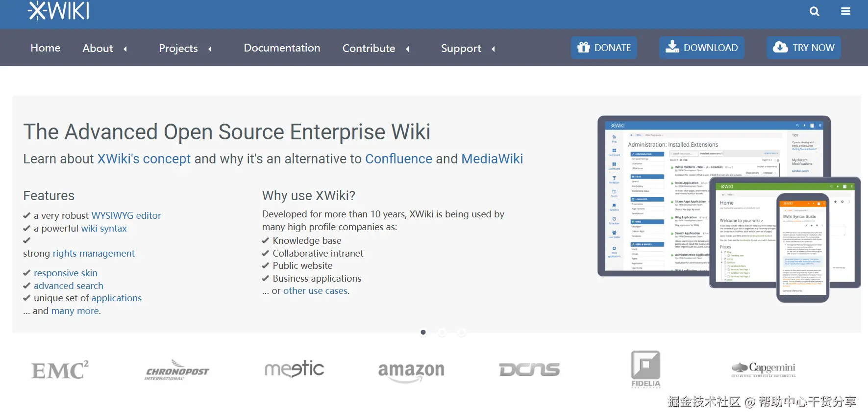
Task: Click the 'Why use XWiki?' heading
Action: click(x=309, y=196)
